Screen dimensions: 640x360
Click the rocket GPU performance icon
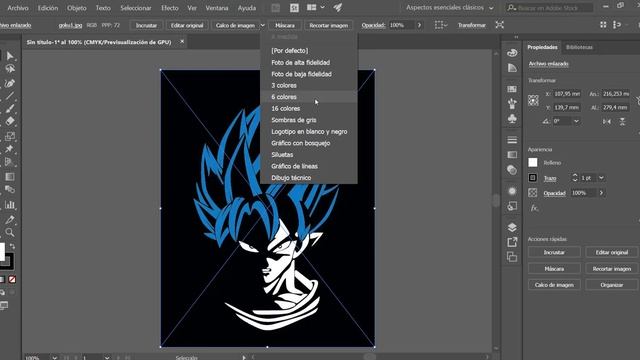point(338,7)
